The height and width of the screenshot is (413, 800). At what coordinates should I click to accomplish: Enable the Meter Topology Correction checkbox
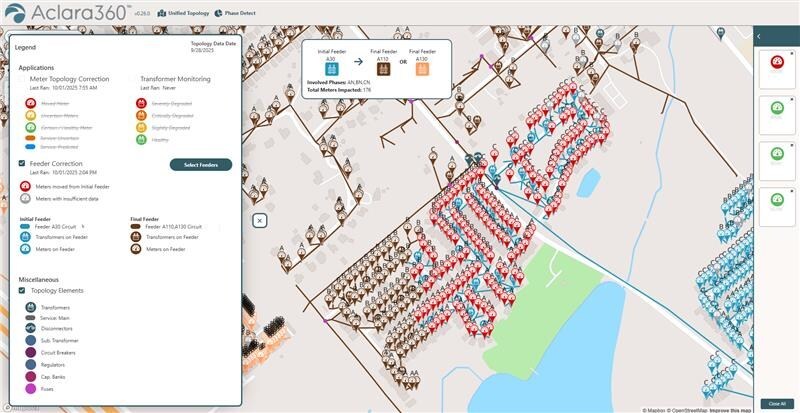22,79
